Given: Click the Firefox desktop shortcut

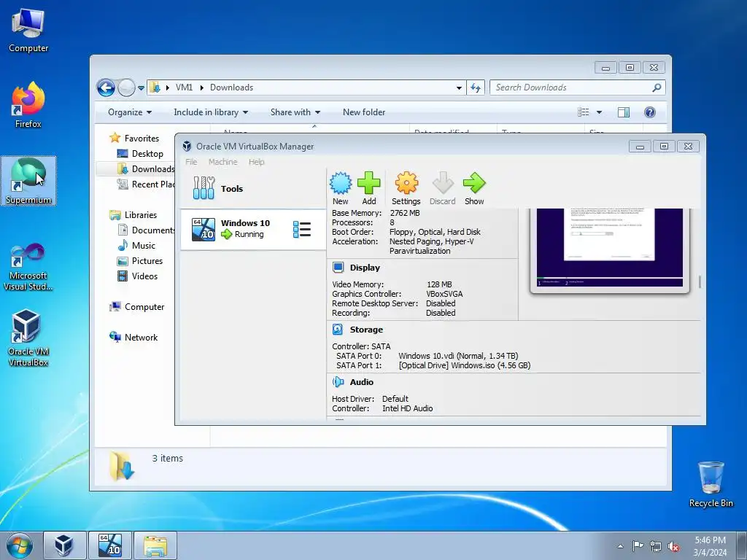Looking at the screenshot, I should click(28, 105).
